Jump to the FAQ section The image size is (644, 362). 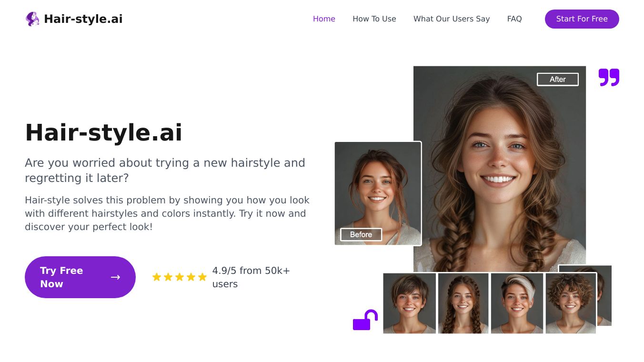pyautogui.click(x=514, y=19)
